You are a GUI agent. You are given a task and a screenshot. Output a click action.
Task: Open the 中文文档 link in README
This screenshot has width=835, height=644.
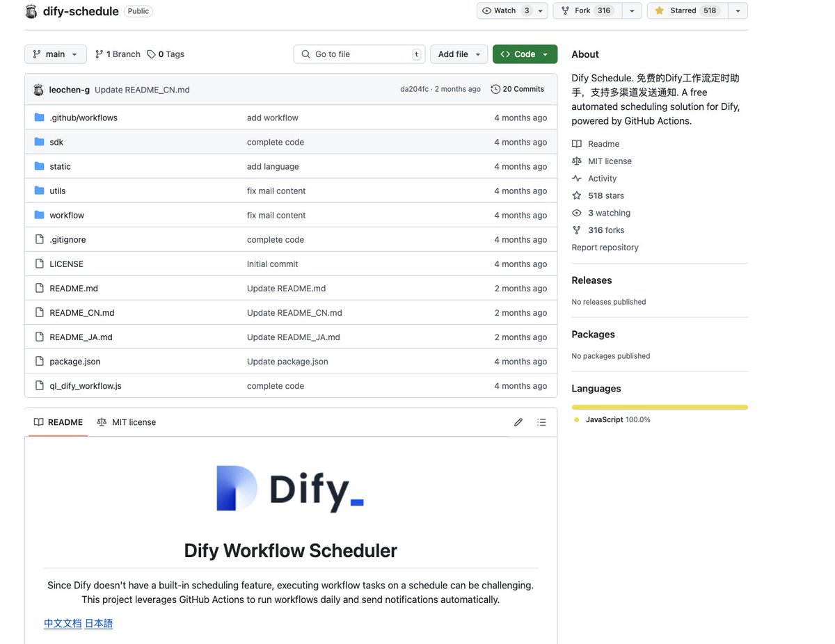click(x=63, y=623)
